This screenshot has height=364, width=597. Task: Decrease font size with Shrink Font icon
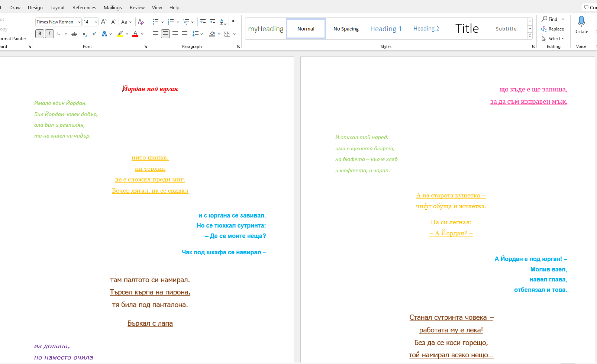[114, 22]
